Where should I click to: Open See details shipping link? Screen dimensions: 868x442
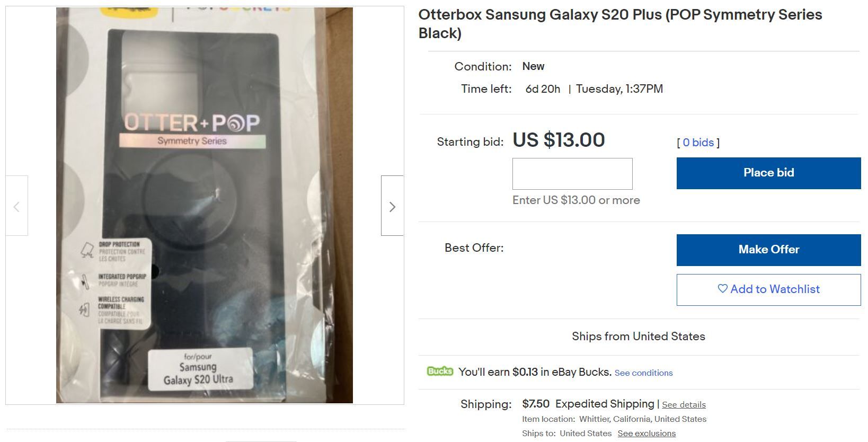(684, 404)
